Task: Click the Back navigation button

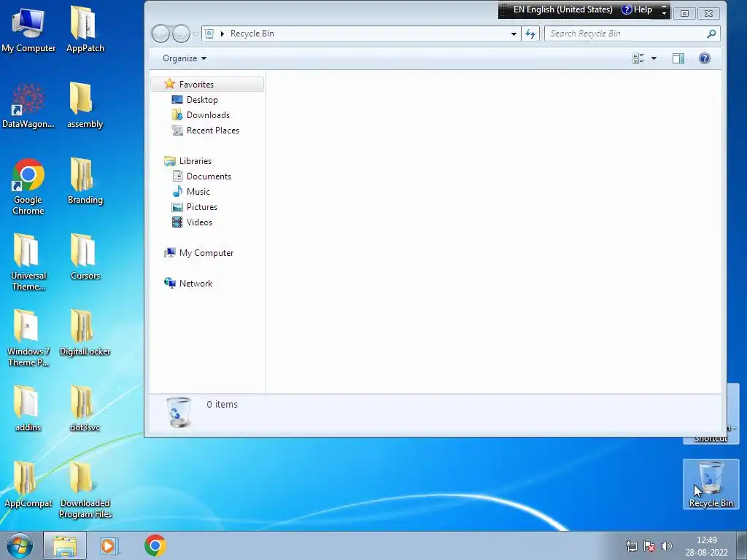Action: coord(160,34)
